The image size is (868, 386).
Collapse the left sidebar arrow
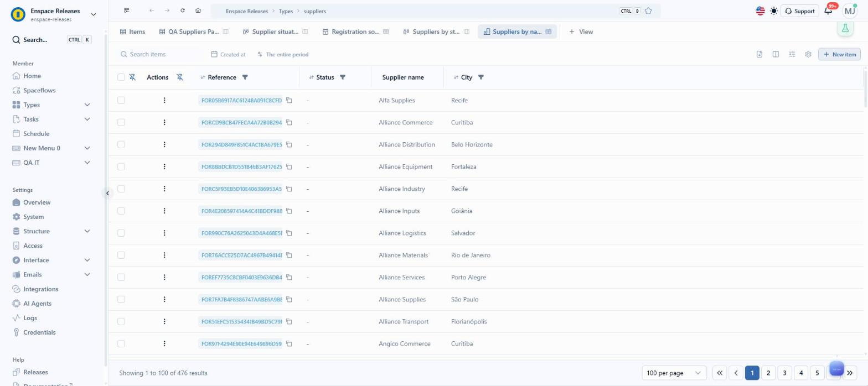pos(107,193)
